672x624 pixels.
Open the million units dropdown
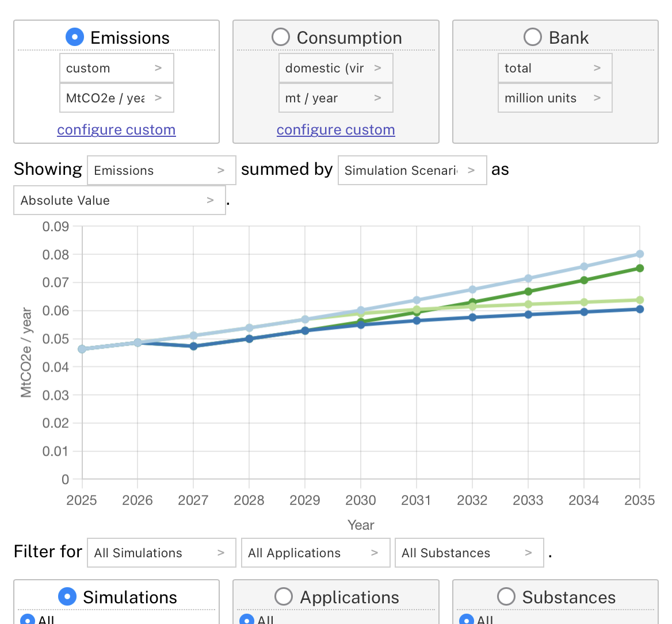(x=555, y=98)
